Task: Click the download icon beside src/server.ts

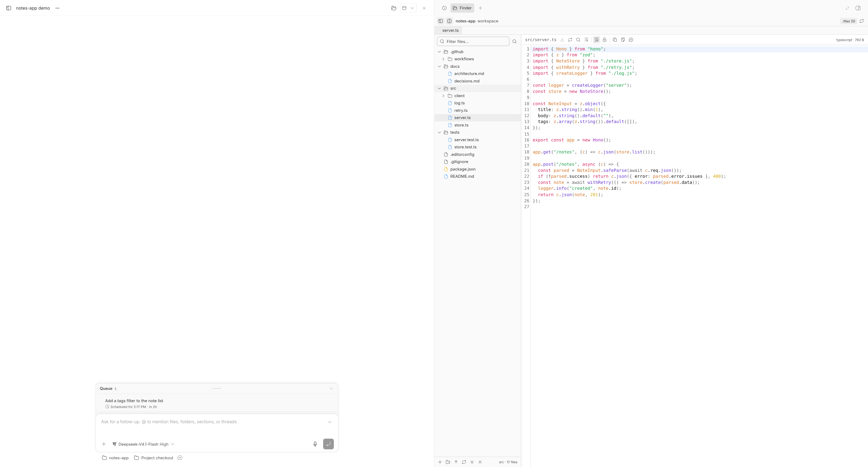Action: click(x=562, y=40)
